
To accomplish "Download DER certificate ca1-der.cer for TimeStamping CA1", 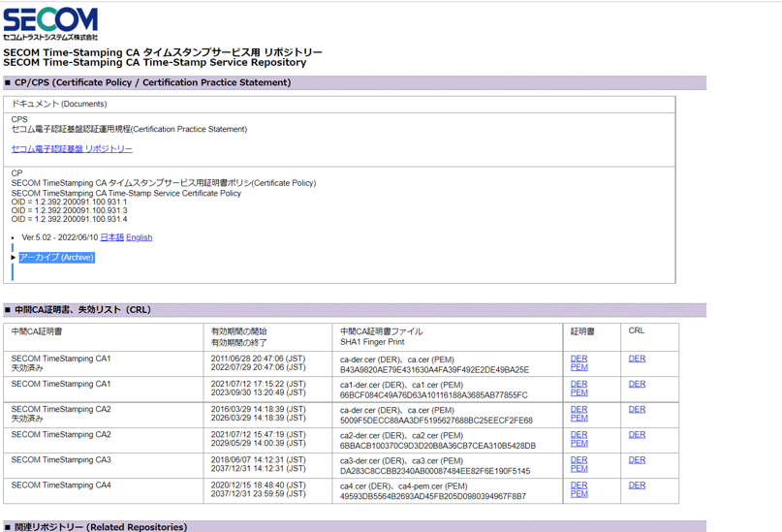I will pos(579,384).
